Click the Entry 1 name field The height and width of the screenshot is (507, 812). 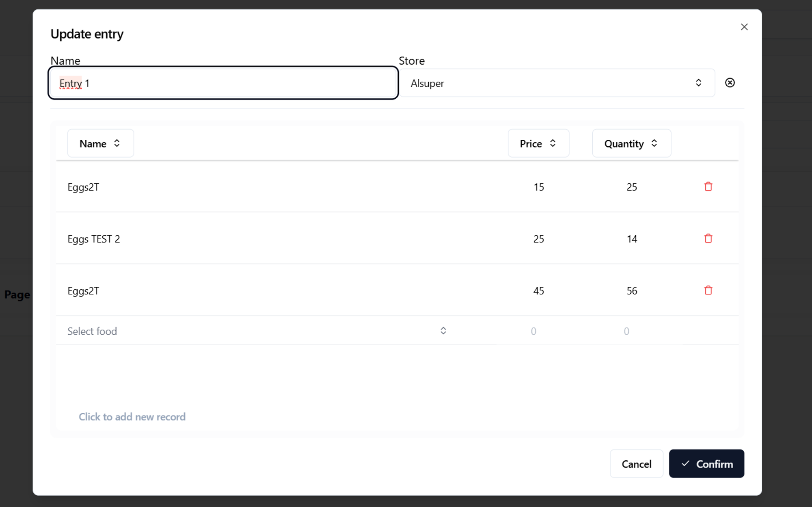pos(222,82)
